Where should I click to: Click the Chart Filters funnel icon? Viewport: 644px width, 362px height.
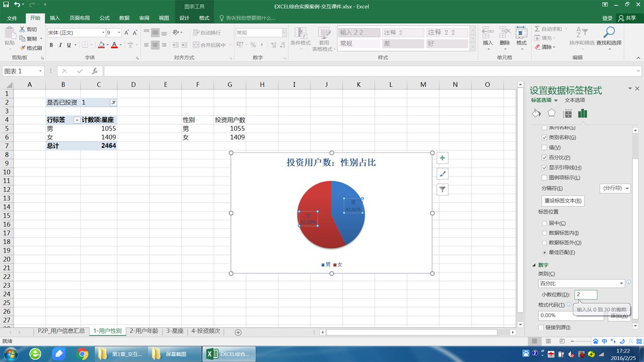click(x=442, y=190)
